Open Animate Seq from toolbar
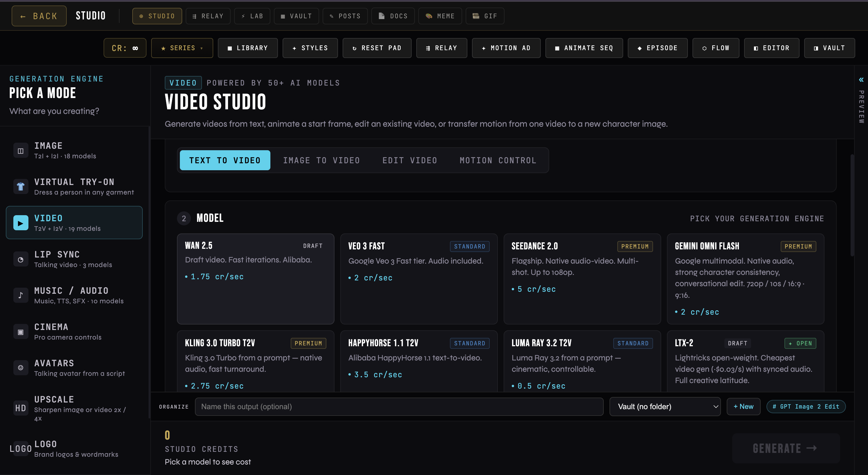Viewport: 868px width, 475px height. click(x=584, y=48)
